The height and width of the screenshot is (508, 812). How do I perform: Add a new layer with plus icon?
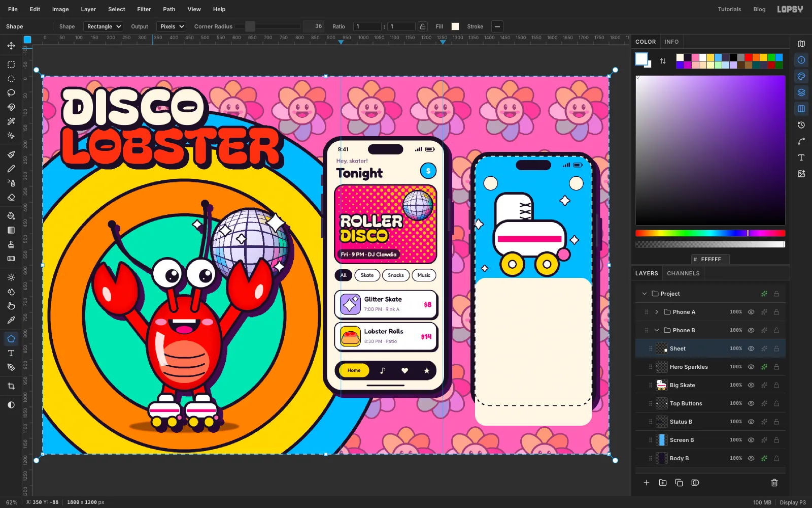coord(647,483)
